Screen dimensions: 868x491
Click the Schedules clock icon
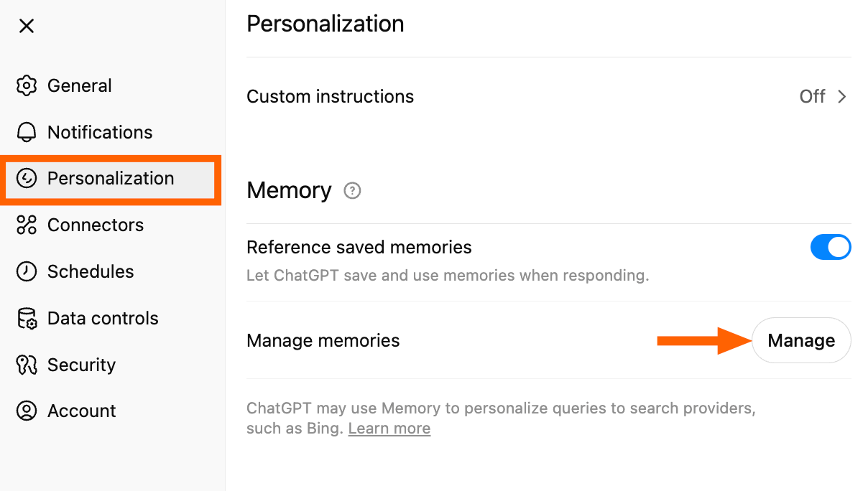point(27,271)
